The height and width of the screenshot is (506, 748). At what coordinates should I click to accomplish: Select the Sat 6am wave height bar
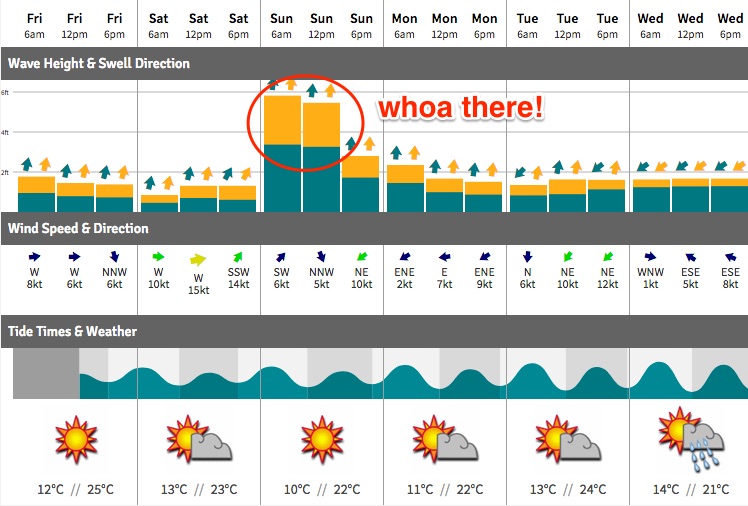click(x=159, y=203)
